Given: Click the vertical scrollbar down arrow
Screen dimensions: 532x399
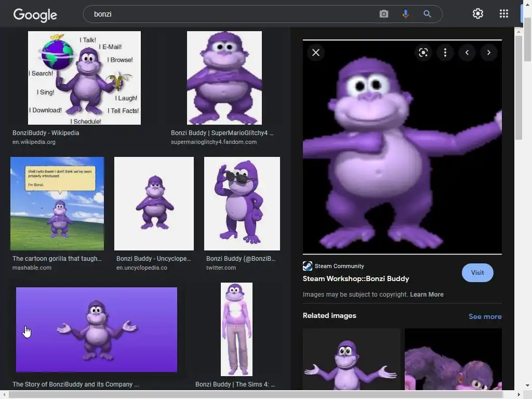Looking at the screenshot, I should click(527, 385).
